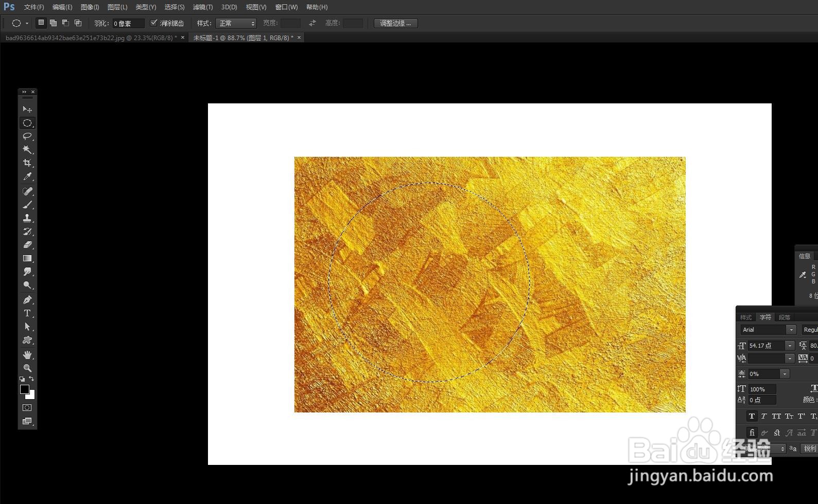
Task: Open the 选择(S) menu
Action: (175, 7)
